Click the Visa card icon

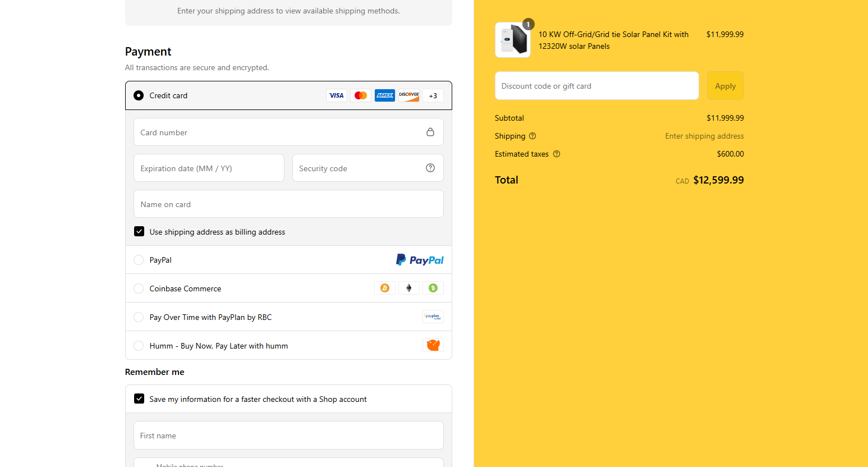point(336,95)
